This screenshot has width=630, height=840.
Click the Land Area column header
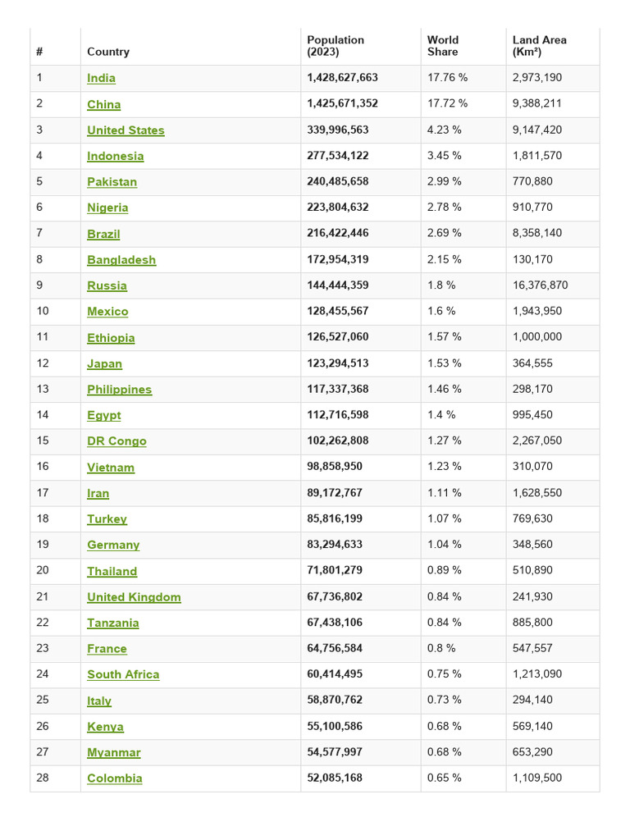(539, 46)
